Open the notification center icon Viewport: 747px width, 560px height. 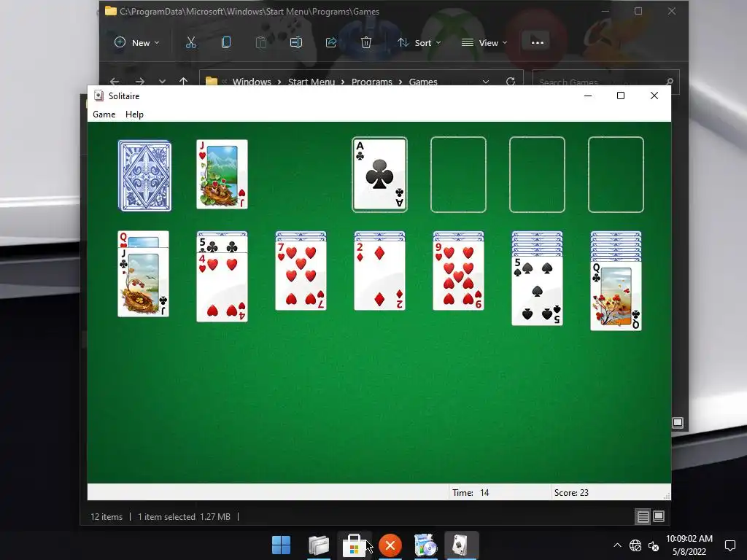pyautogui.click(x=729, y=545)
